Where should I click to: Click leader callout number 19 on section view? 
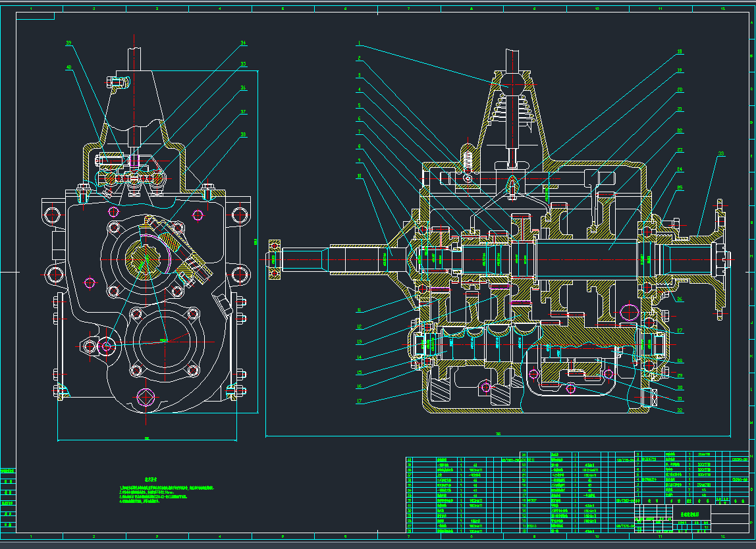pos(680,70)
